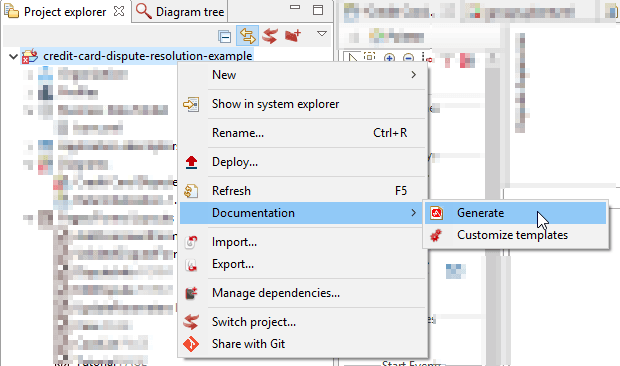Choose Import... from context menu

(303, 242)
